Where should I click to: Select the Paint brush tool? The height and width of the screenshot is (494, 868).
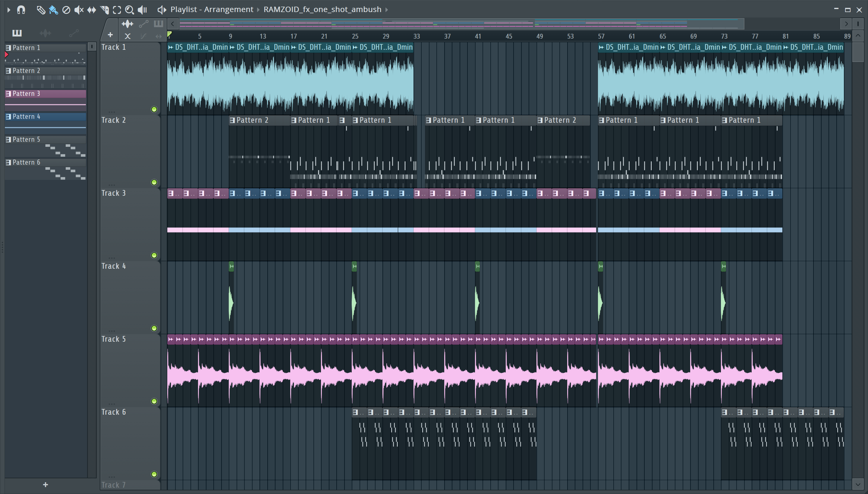click(x=53, y=10)
